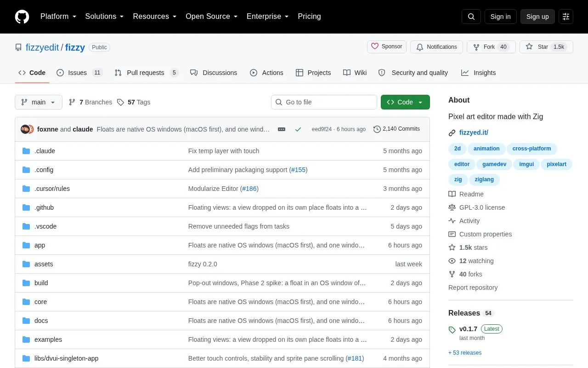This screenshot has height=368, width=588.
Task: Click the Sponsor button
Action: (x=387, y=47)
